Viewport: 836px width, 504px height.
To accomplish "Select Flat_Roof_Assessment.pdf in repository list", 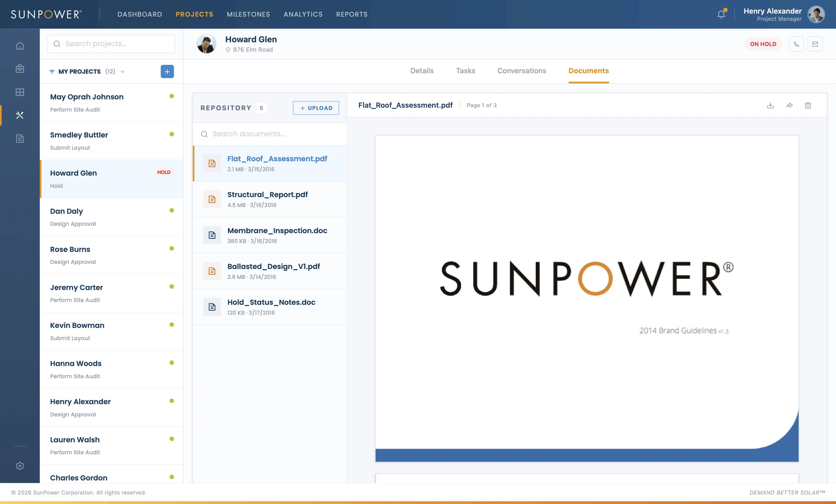I will coord(270,164).
